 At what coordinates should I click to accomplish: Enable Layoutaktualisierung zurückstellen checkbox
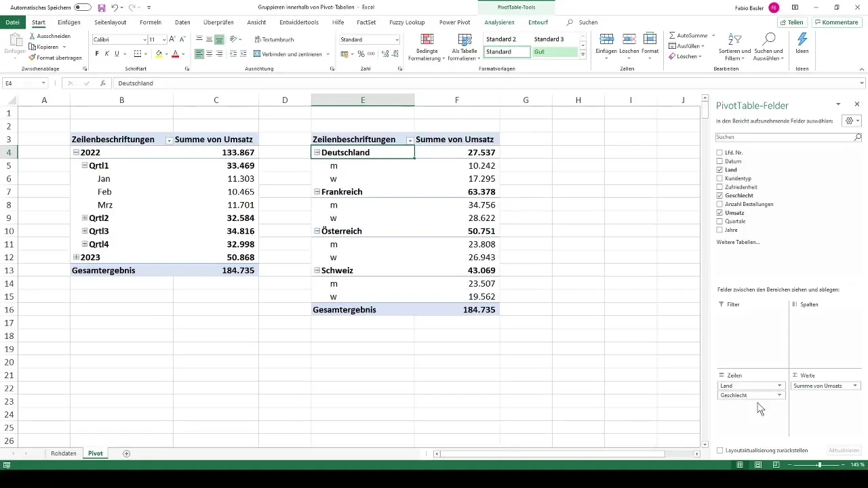point(719,450)
